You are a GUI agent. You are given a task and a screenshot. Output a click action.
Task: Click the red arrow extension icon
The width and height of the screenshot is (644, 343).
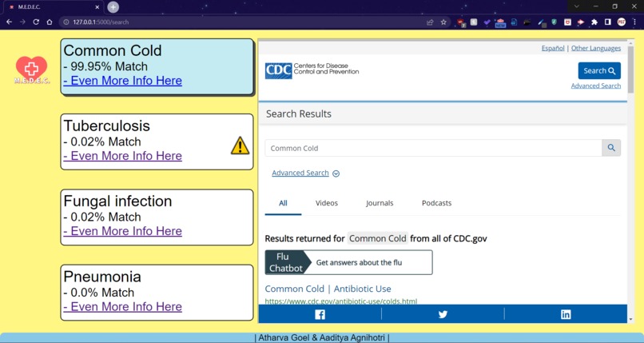tap(581, 22)
